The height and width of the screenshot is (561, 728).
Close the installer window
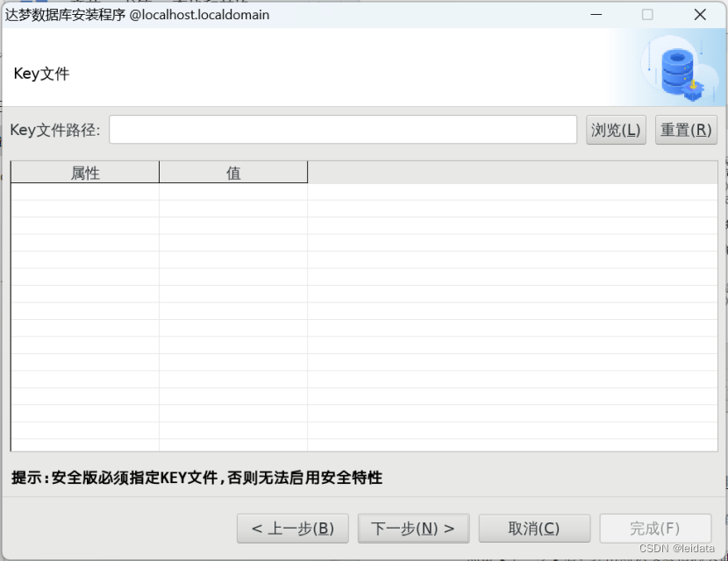pyautogui.click(x=700, y=14)
